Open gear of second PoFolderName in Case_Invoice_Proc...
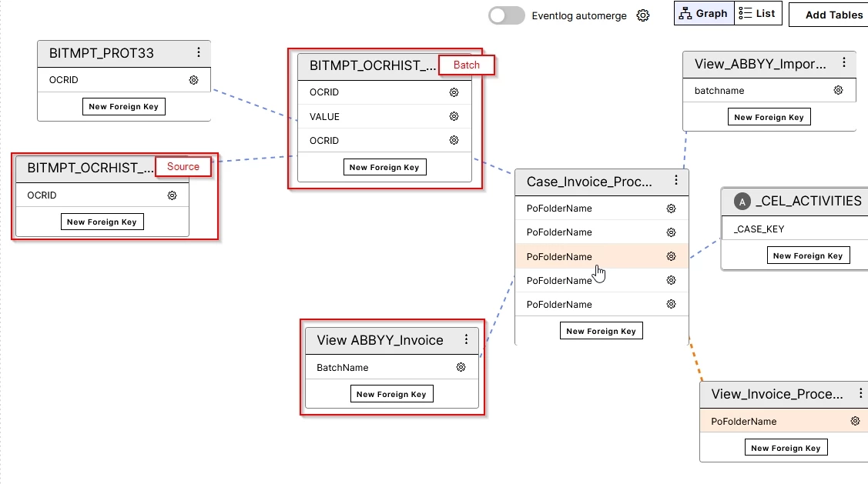868x484 pixels. point(671,232)
